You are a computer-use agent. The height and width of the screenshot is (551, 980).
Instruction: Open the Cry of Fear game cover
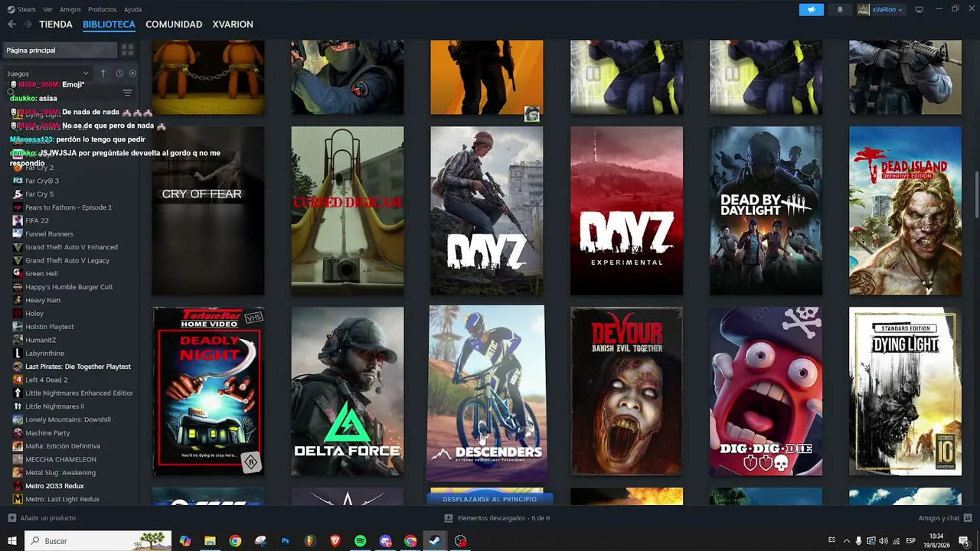(x=208, y=210)
